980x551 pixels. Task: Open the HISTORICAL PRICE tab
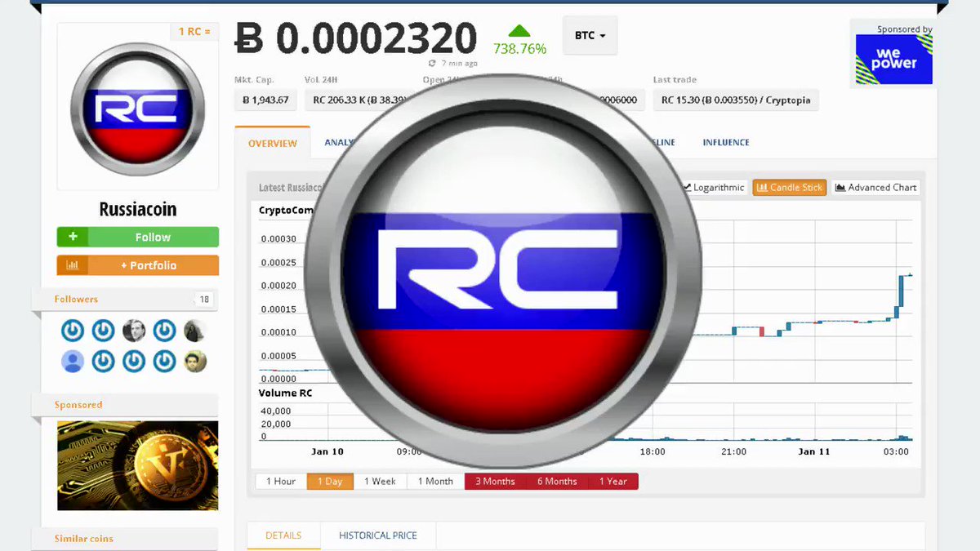[378, 535]
